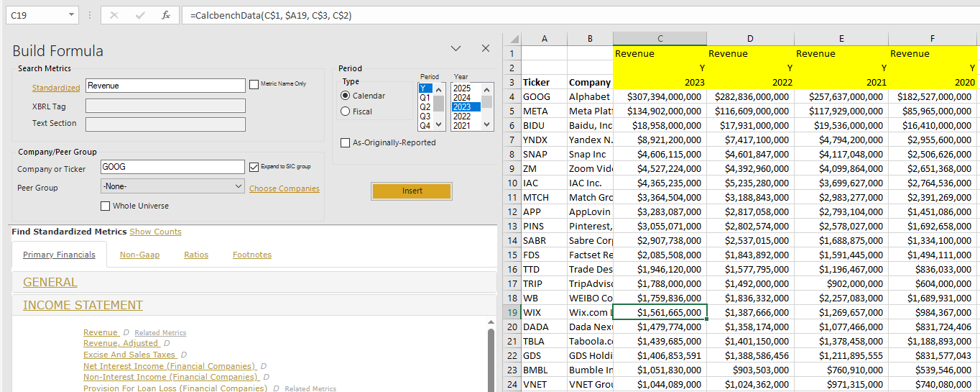The image size is (980, 392).
Task: Click the Insert Function fx icon
Action: pyautogui.click(x=165, y=15)
